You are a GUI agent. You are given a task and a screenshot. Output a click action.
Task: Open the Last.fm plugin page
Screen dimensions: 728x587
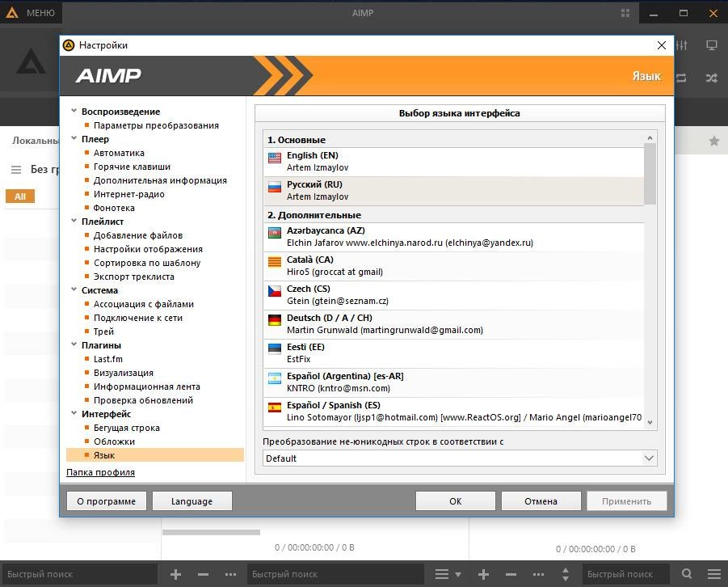(108, 359)
